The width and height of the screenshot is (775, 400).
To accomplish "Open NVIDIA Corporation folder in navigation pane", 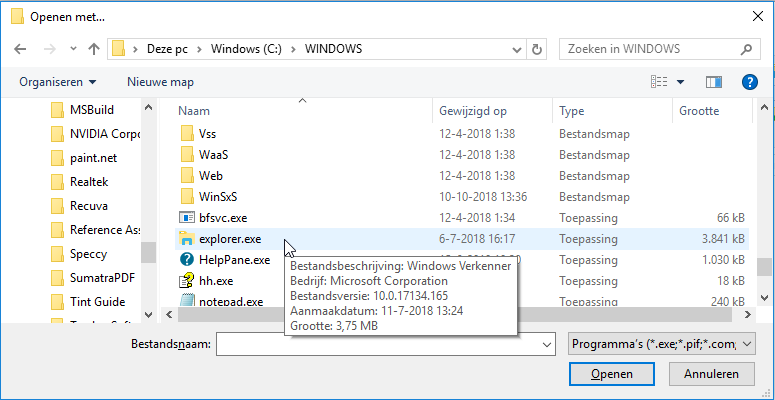I will [95, 133].
